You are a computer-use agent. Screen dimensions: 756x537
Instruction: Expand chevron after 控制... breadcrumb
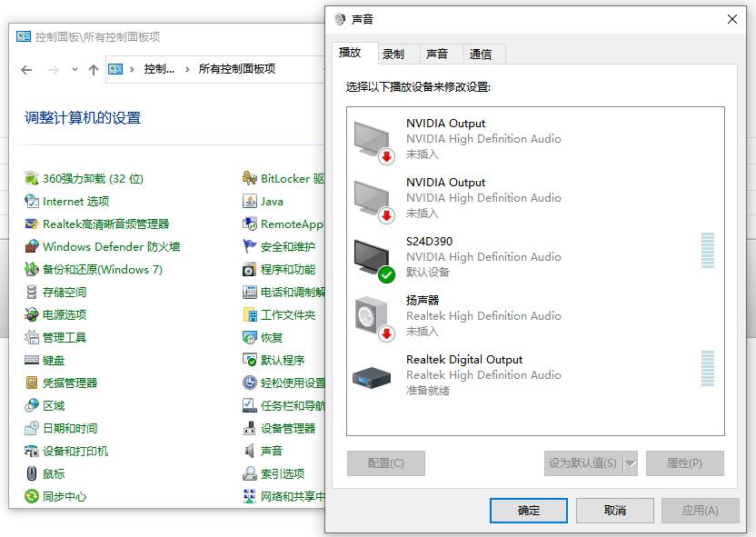click(x=187, y=69)
